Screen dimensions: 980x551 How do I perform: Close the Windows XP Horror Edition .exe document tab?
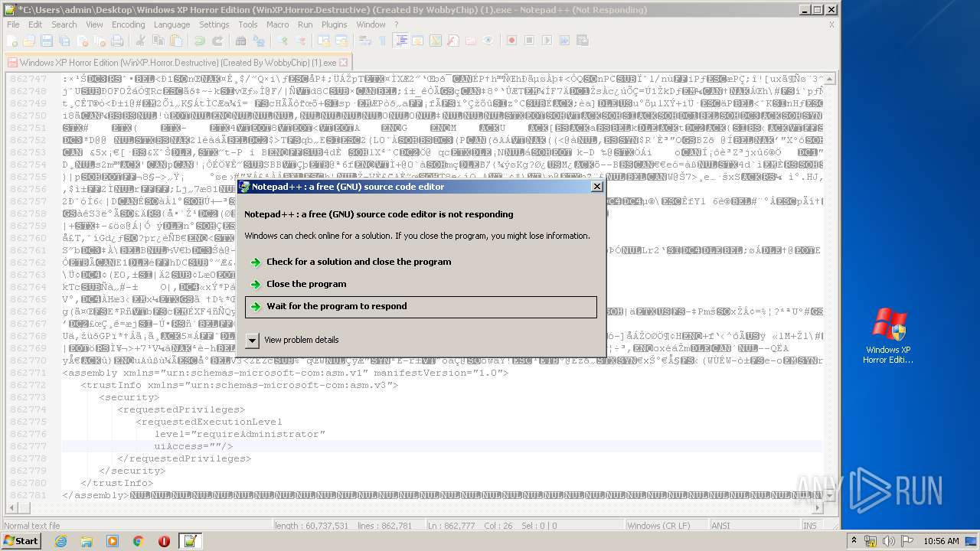(344, 63)
